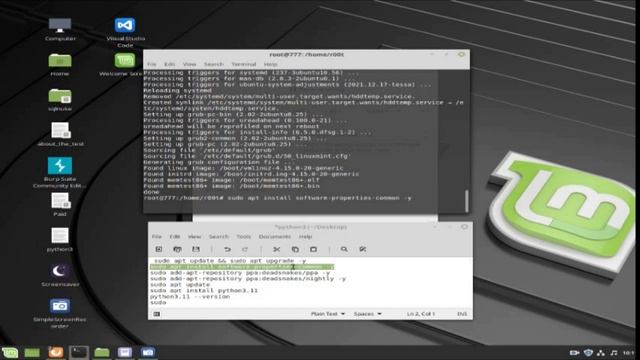640x360 pixels.
Task: Click 'sudo apt install python3.11' line
Action: [x=204, y=291]
